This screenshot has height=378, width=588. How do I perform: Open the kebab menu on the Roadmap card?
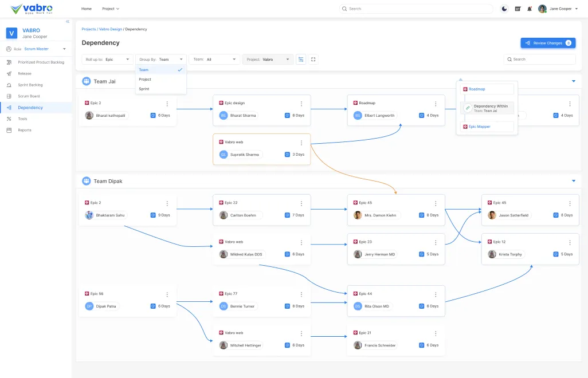tap(435, 103)
